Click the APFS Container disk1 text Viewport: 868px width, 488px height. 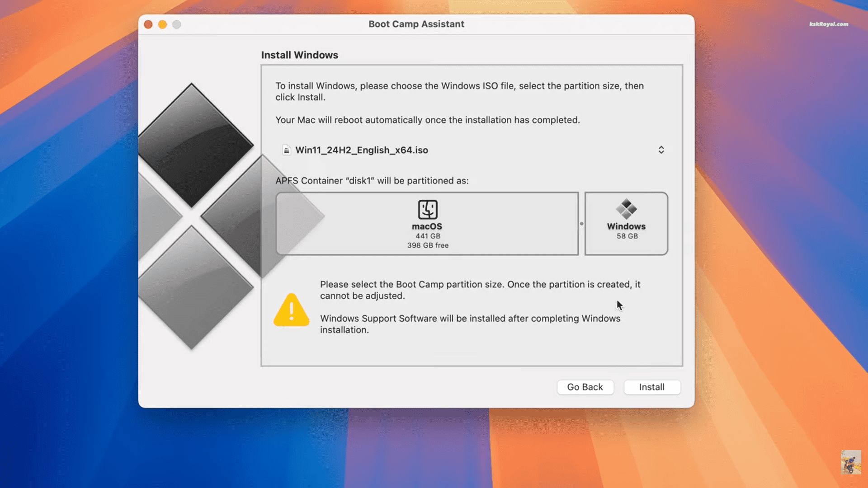[372, 181]
